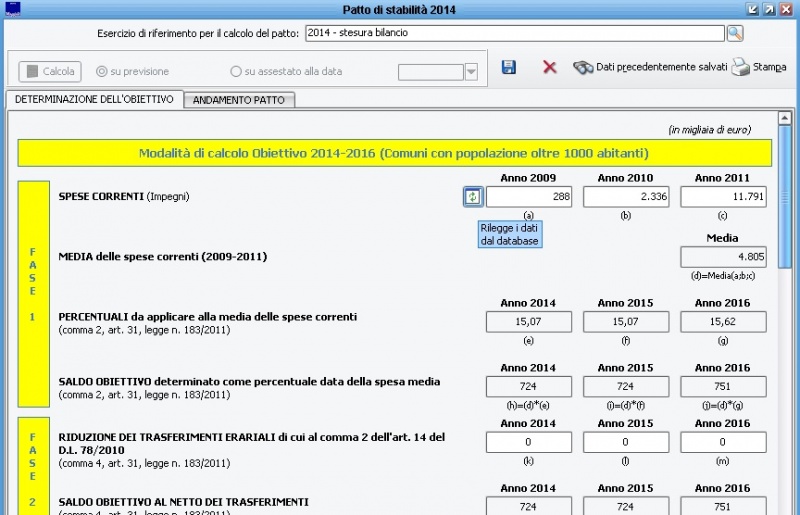Click the Stampa printer button
This screenshot has height=515, width=800.
pyautogui.click(x=758, y=67)
